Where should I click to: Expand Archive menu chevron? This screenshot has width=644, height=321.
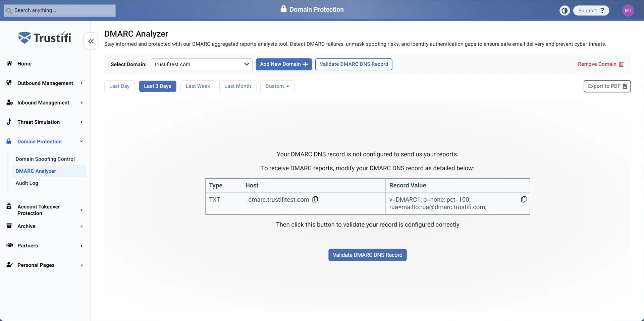point(82,226)
